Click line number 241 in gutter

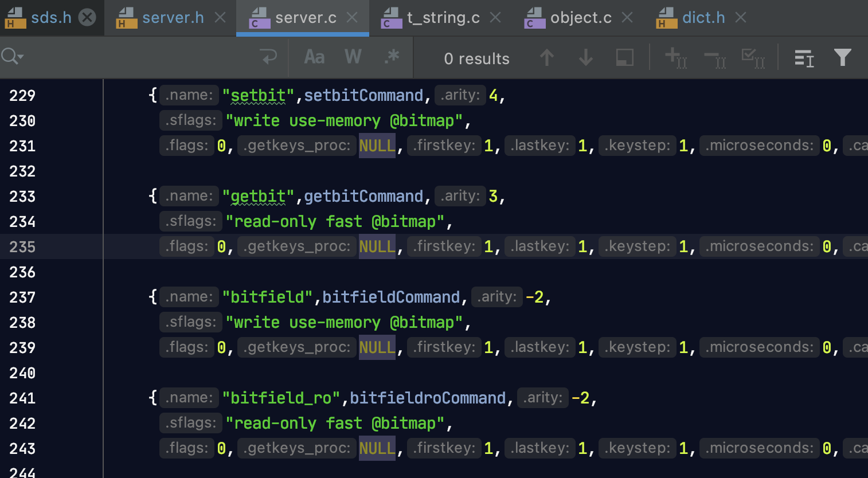click(22, 398)
